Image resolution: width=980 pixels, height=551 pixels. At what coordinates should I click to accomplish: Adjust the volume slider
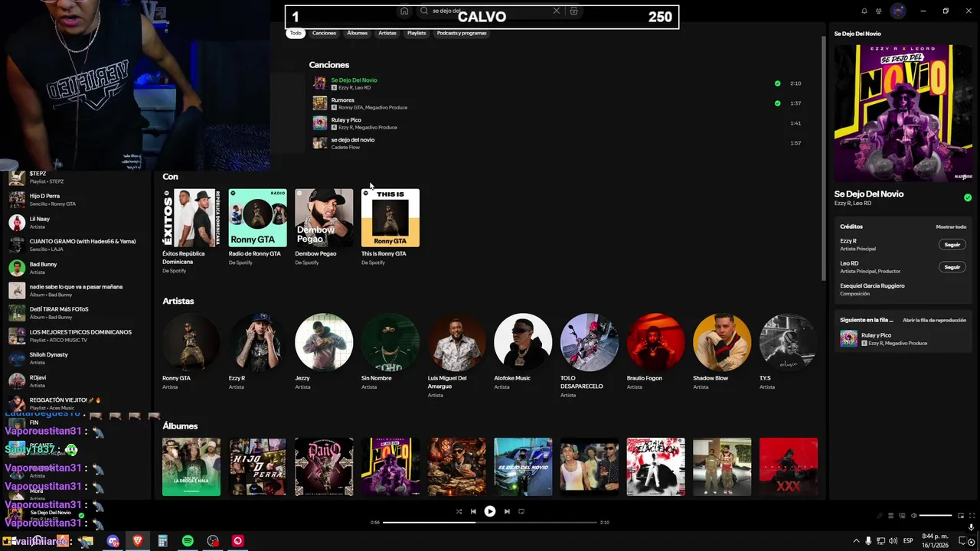[936, 516]
